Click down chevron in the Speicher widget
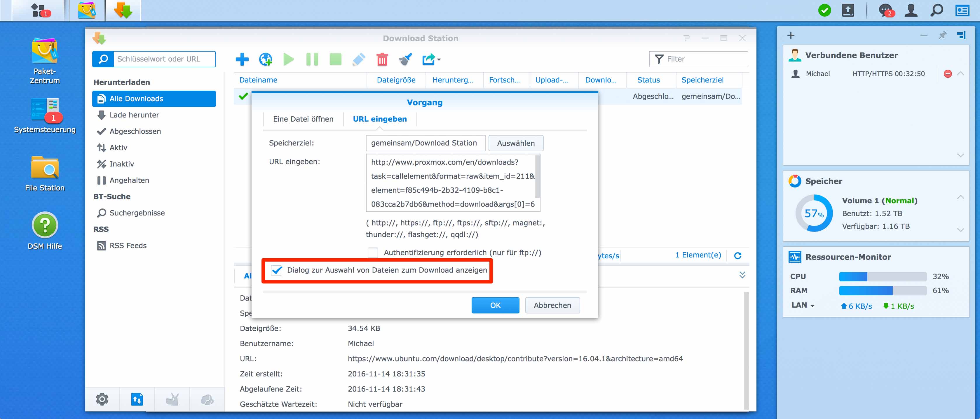 (x=960, y=230)
